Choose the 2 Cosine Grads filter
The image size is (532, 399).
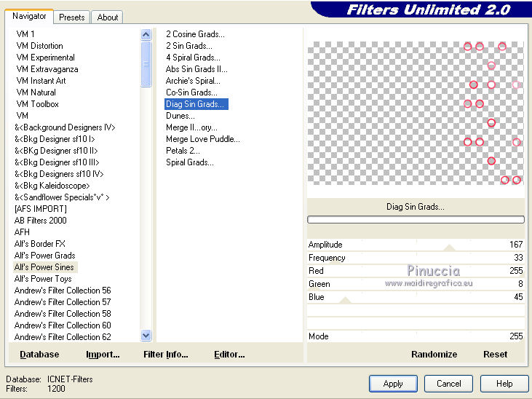point(195,34)
